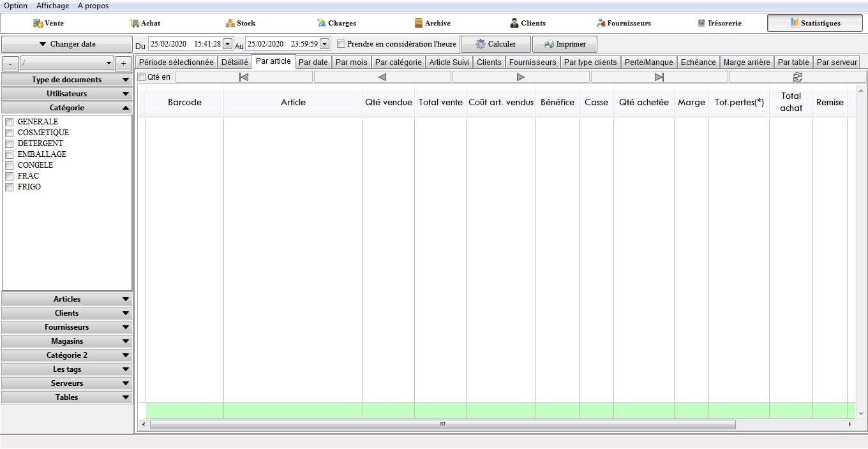Toggle the 'Qté en' checkbox
Viewport: 868px width, 449px height.
(x=142, y=77)
